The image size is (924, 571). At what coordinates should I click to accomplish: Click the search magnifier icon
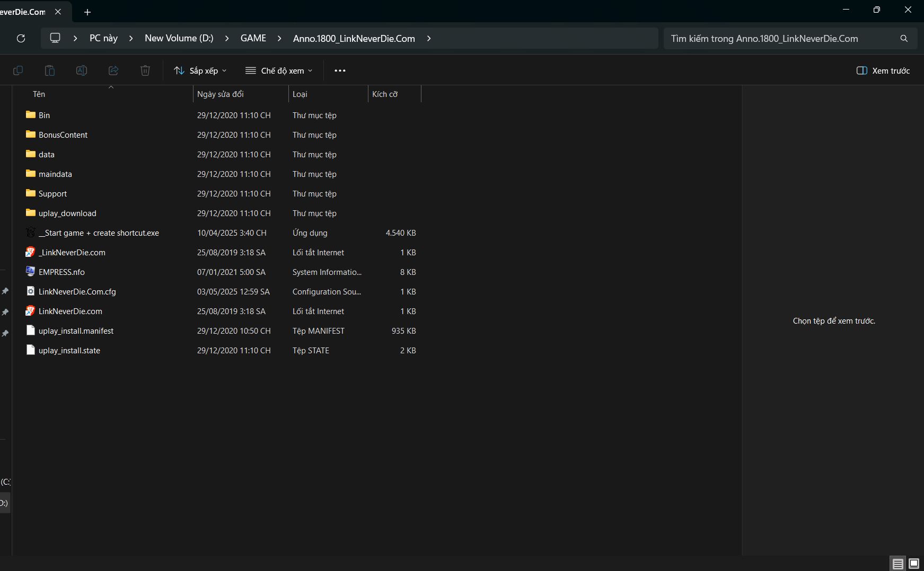904,38
